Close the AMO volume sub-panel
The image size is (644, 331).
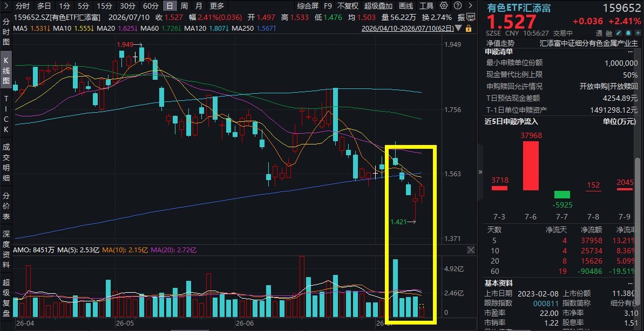click(471, 250)
